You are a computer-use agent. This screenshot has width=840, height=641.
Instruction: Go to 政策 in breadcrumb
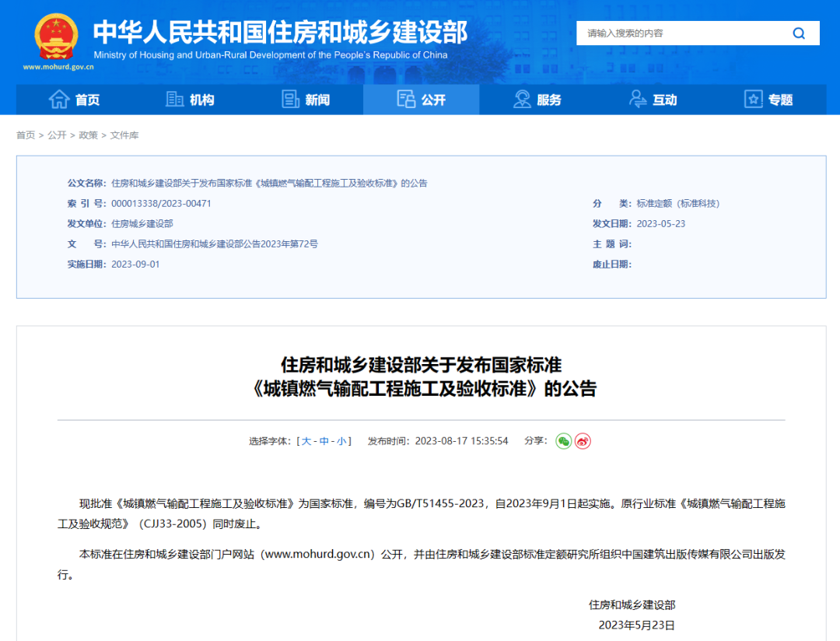(89, 135)
